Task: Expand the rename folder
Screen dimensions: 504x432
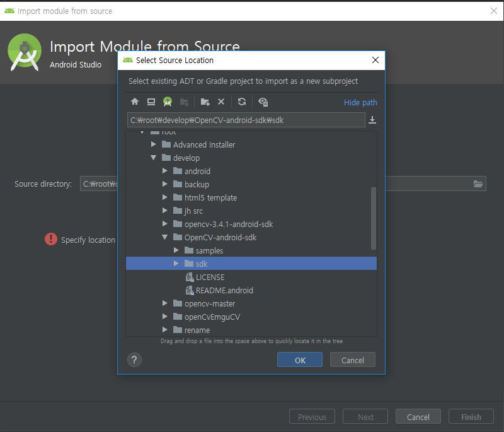Action: [x=165, y=330]
